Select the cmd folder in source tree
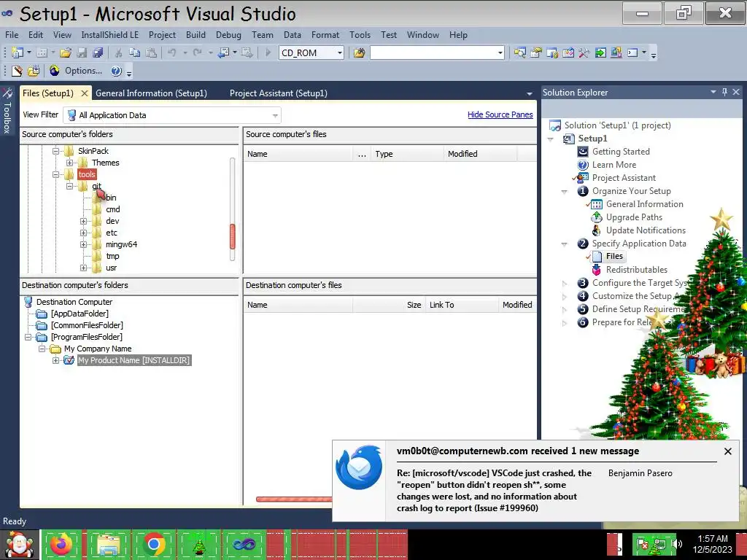The height and width of the screenshot is (560, 747). tap(113, 209)
